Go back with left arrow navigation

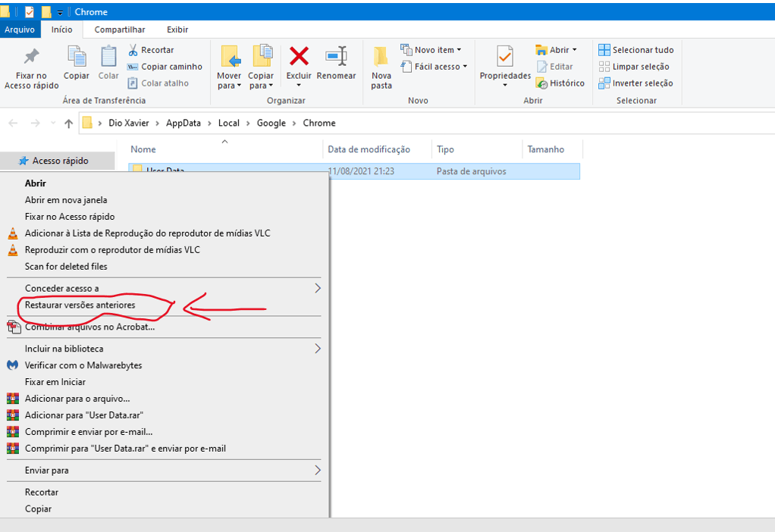point(14,123)
